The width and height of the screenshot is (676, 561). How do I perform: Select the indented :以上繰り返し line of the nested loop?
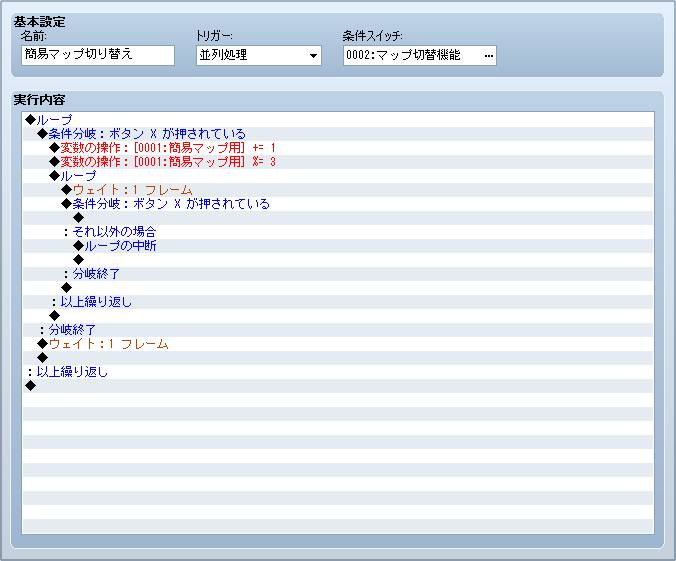[x=338, y=302]
